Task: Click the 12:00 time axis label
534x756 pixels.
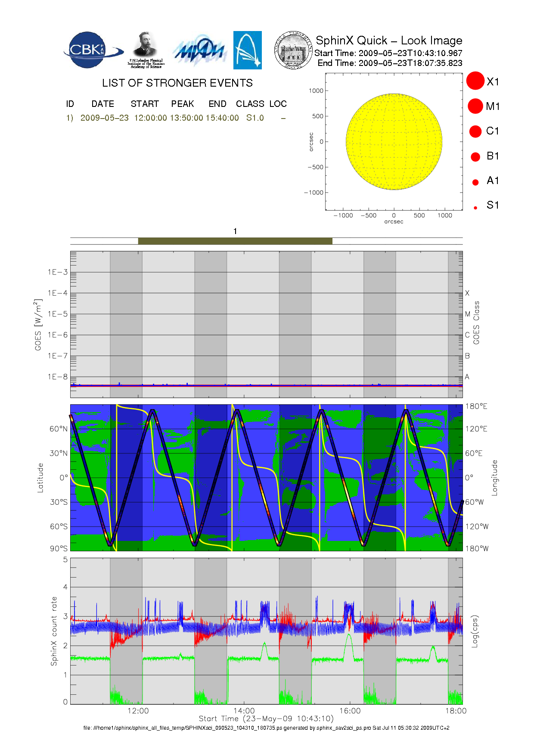Action: [138, 711]
